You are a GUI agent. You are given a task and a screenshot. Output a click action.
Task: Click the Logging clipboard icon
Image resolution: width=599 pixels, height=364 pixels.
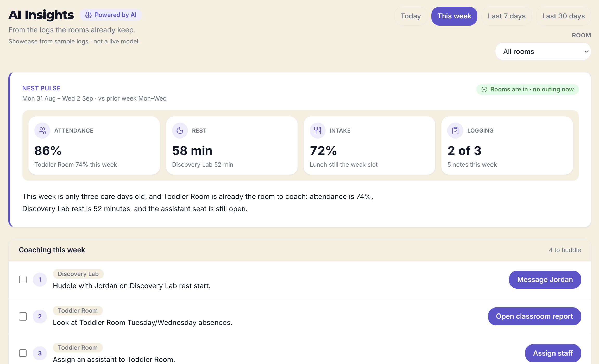tap(455, 130)
